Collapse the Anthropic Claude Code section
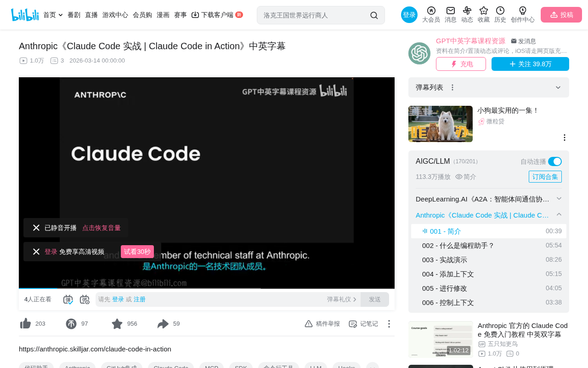588x368 pixels. (559, 214)
